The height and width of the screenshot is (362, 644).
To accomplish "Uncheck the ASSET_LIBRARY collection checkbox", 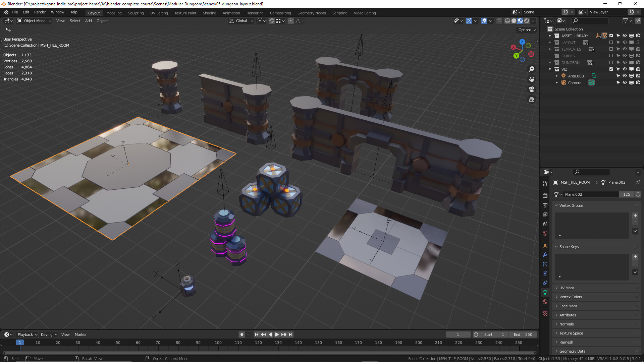I will coord(611,36).
